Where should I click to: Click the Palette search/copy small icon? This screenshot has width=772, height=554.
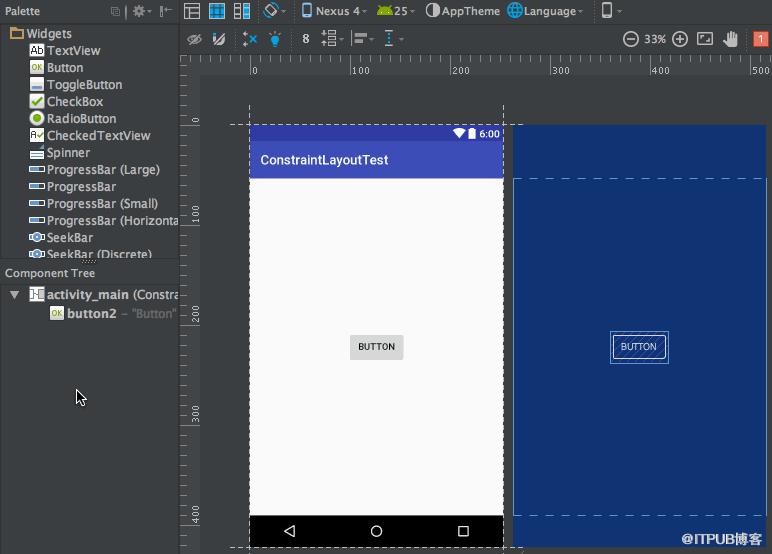[115, 11]
